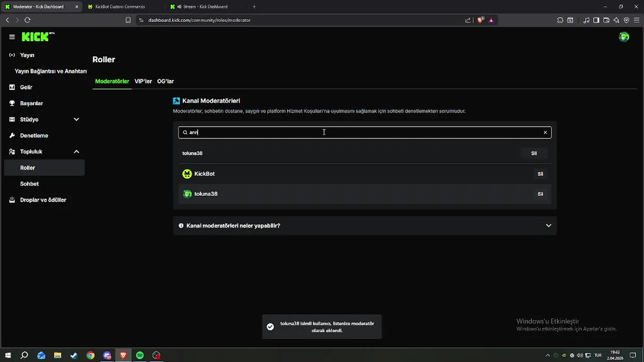
Task: Switch to the VIP'ler tab
Action: coord(143,81)
